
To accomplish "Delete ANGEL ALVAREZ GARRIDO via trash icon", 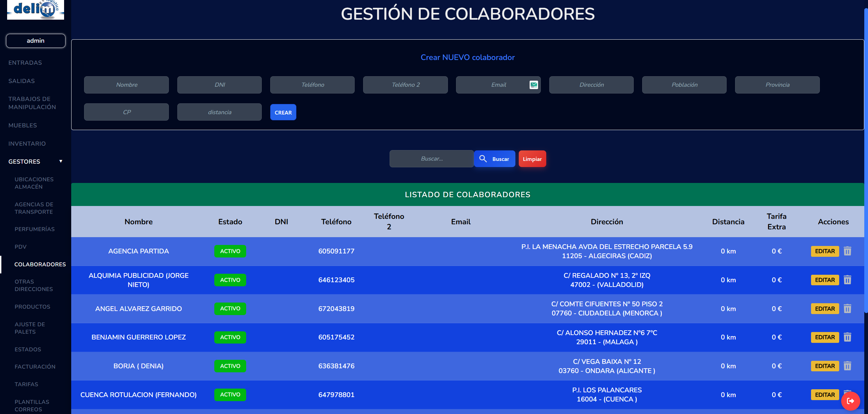I will [848, 309].
